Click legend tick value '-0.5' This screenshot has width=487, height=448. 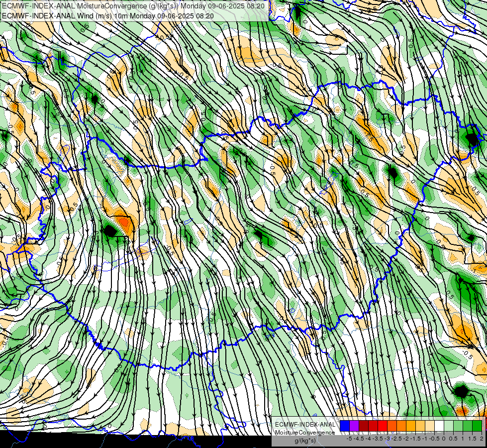click(x=434, y=439)
